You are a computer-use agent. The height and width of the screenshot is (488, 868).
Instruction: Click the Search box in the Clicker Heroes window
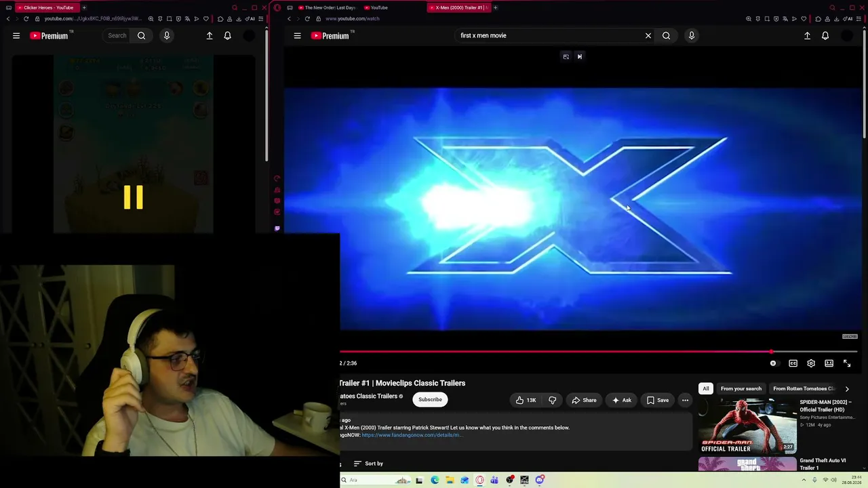[x=117, y=36]
